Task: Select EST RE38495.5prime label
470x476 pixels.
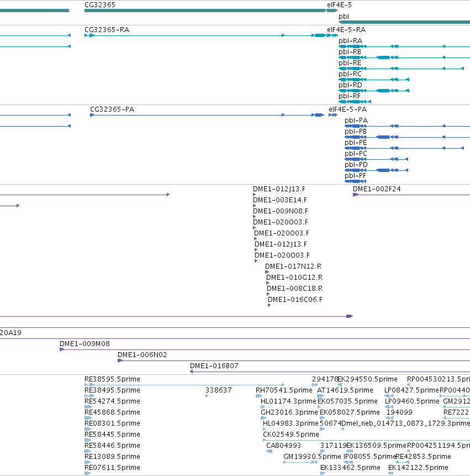Action: [112, 390]
